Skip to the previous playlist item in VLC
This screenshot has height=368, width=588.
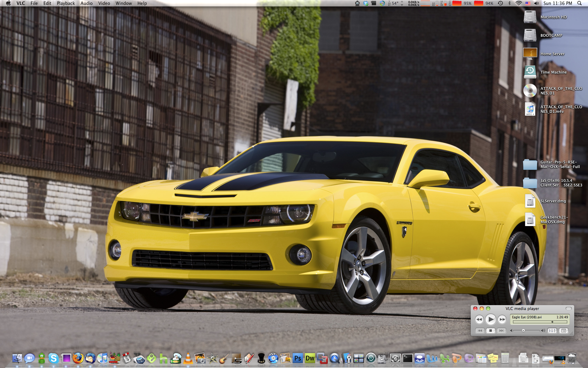pyautogui.click(x=480, y=331)
